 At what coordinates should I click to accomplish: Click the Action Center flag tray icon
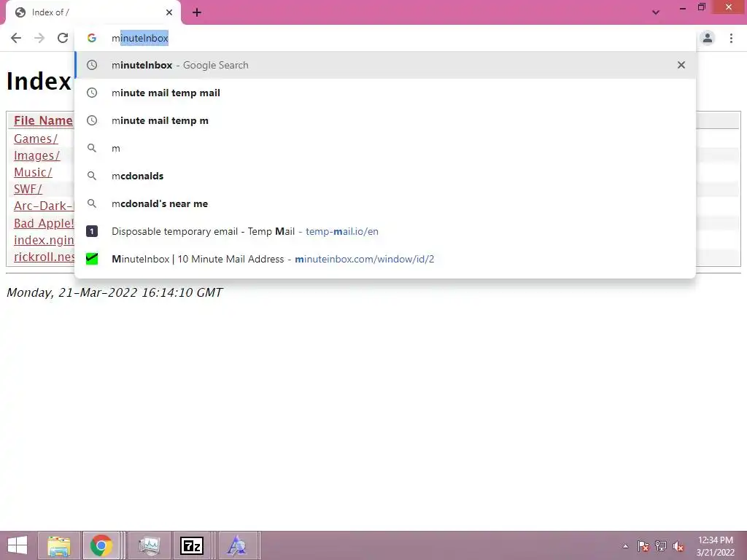643,546
